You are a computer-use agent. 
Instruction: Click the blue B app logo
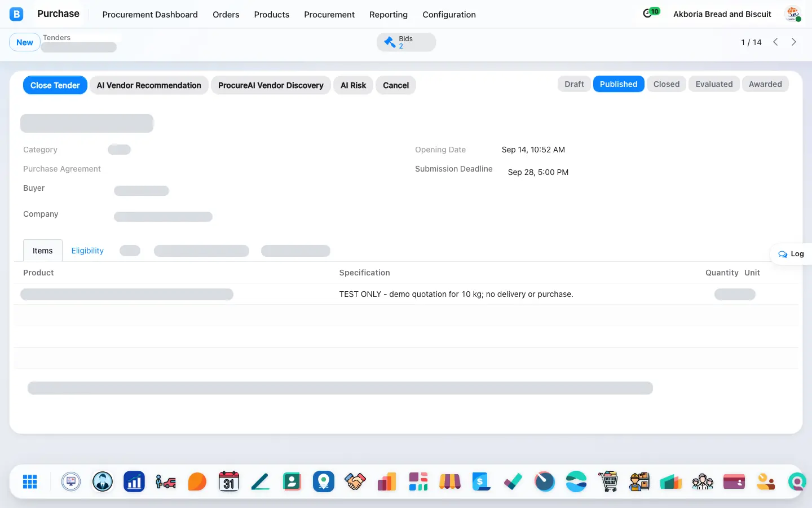pyautogui.click(x=16, y=14)
